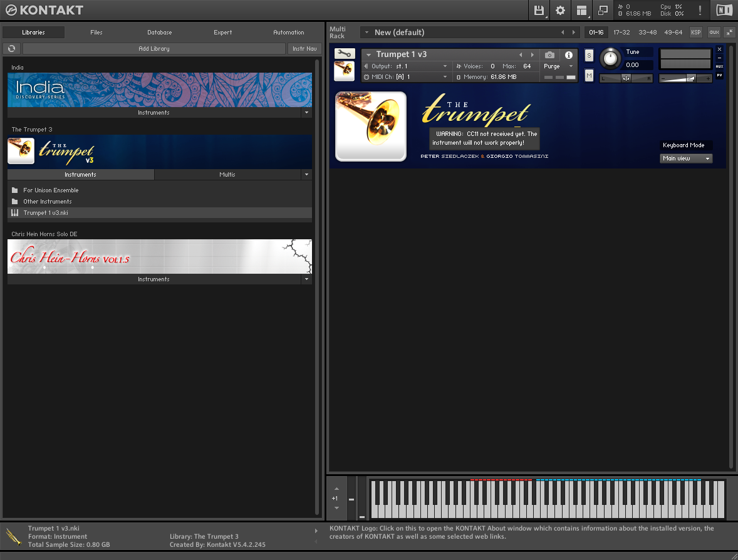Click the Max voices value 64
The image size is (738, 560).
point(527,66)
